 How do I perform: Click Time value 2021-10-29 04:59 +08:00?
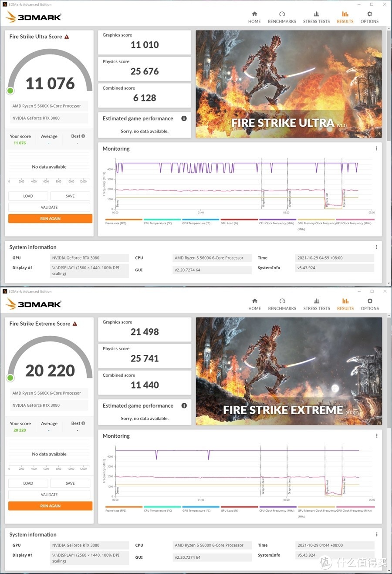[x=335, y=258]
